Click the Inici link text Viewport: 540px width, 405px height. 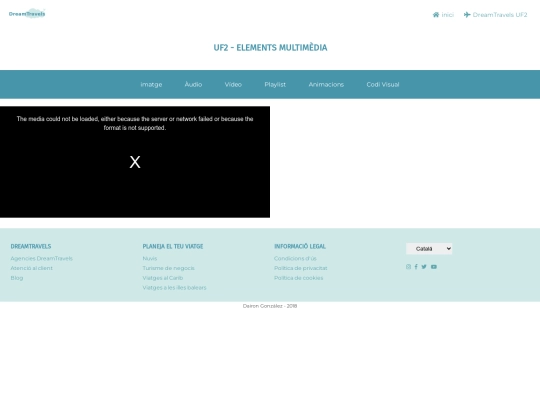[448, 15]
